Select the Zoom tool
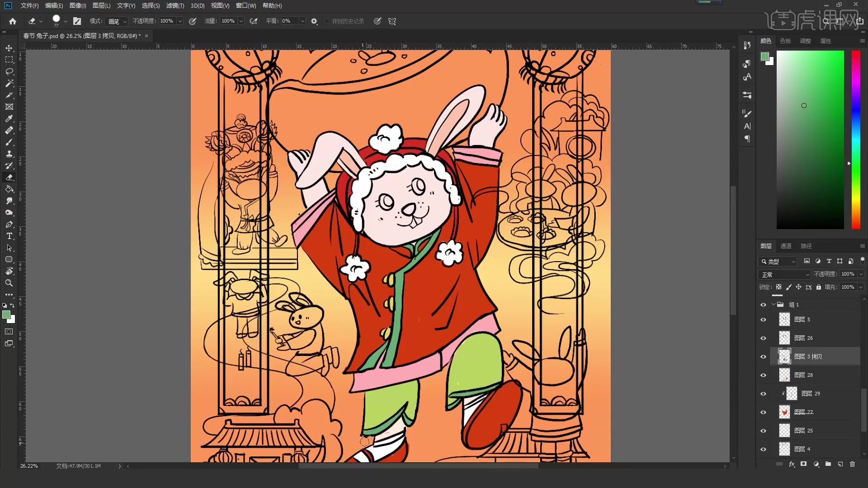868x488 pixels. [9, 283]
